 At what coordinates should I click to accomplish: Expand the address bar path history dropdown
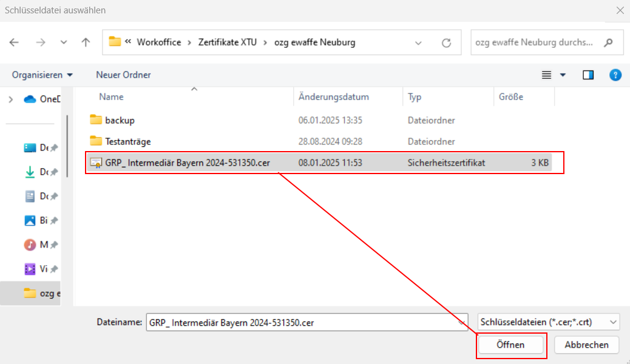pyautogui.click(x=418, y=42)
